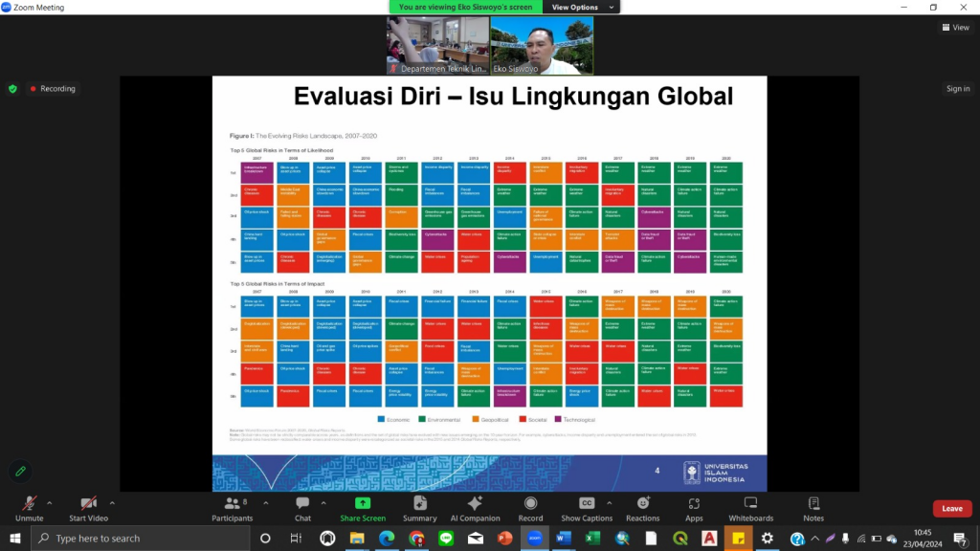980x551 pixels.
Task: Click the green Share Screen icon
Action: 363,503
